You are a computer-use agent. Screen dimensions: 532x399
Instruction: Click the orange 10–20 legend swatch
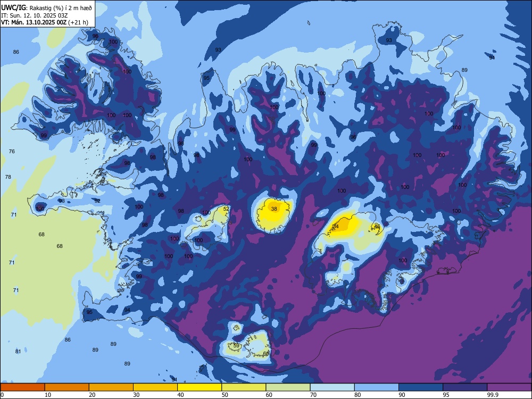point(67,387)
